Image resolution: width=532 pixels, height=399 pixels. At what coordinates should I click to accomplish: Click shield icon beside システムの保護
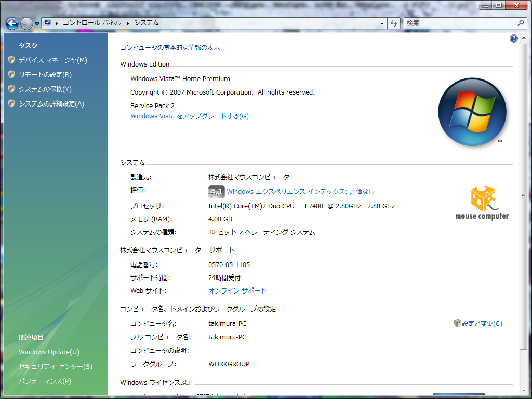tap(11, 89)
